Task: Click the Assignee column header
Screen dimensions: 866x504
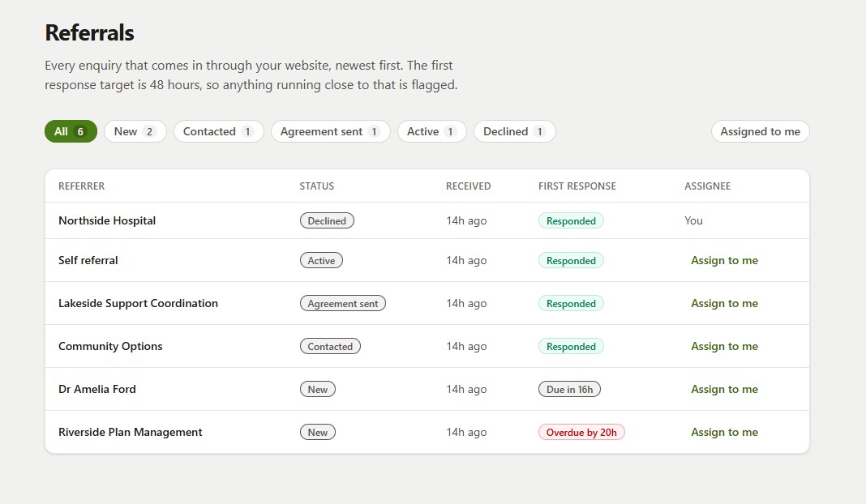Action: [x=708, y=186]
